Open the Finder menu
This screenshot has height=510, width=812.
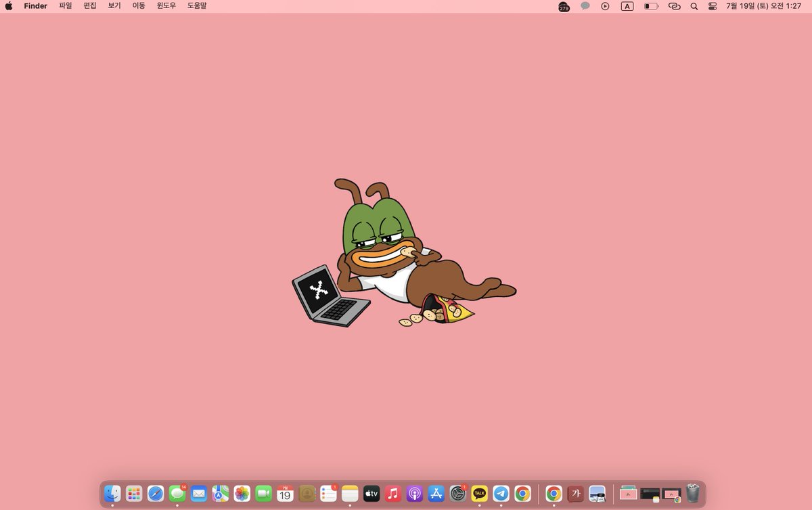tap(36, 6)
